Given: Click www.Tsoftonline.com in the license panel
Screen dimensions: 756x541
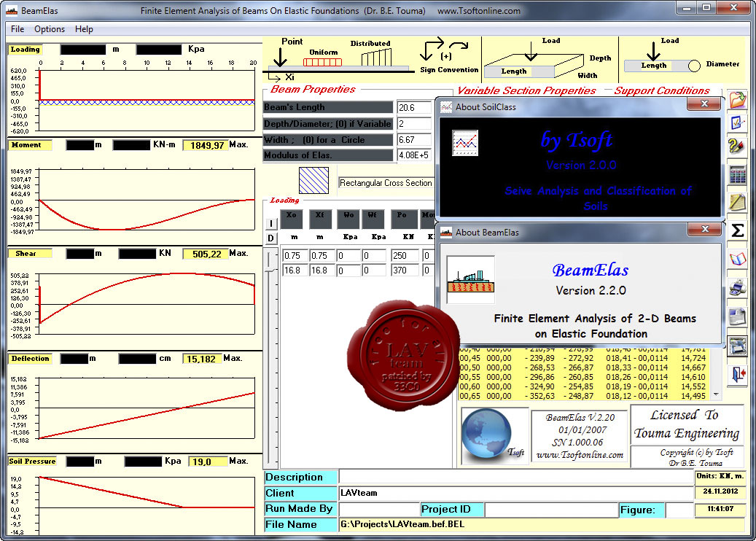Looking at the screenshot, I should pyautogui.click(x=580, y=455).
